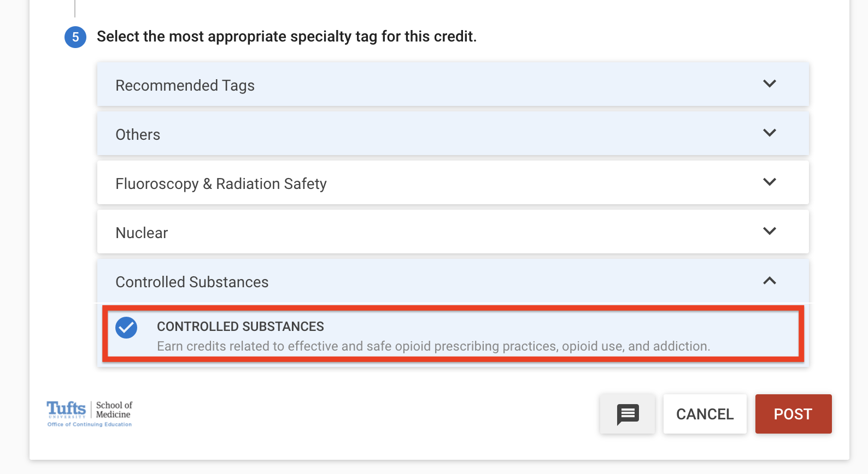The image size is (868, 474).
Task: Click the Controlled Substances panel header
Action: coord(453,281)
